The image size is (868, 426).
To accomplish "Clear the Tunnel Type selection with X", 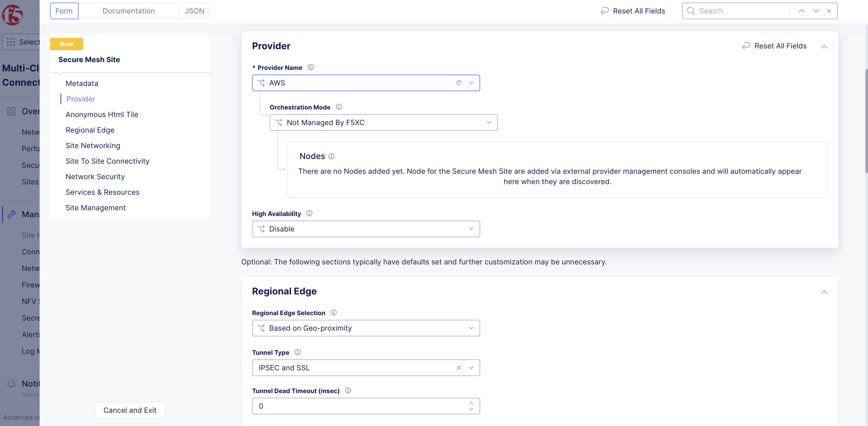I will (x=459, y=368).
